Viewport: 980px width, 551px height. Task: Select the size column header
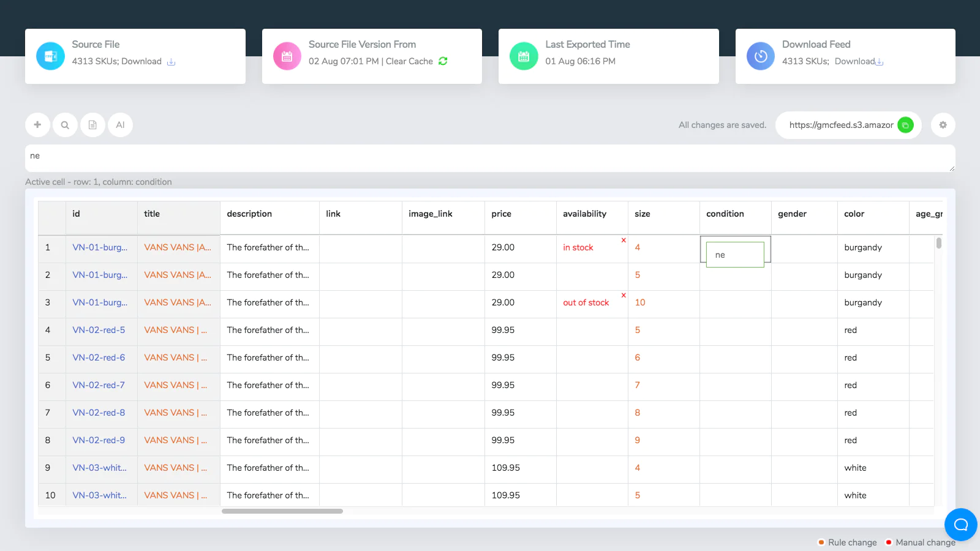coord(663,217)
